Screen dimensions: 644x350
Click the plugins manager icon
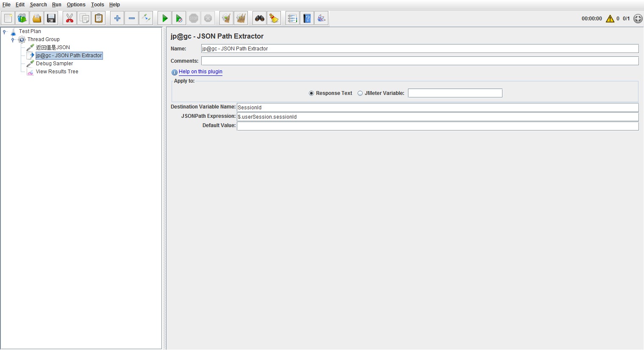point(322,18)
